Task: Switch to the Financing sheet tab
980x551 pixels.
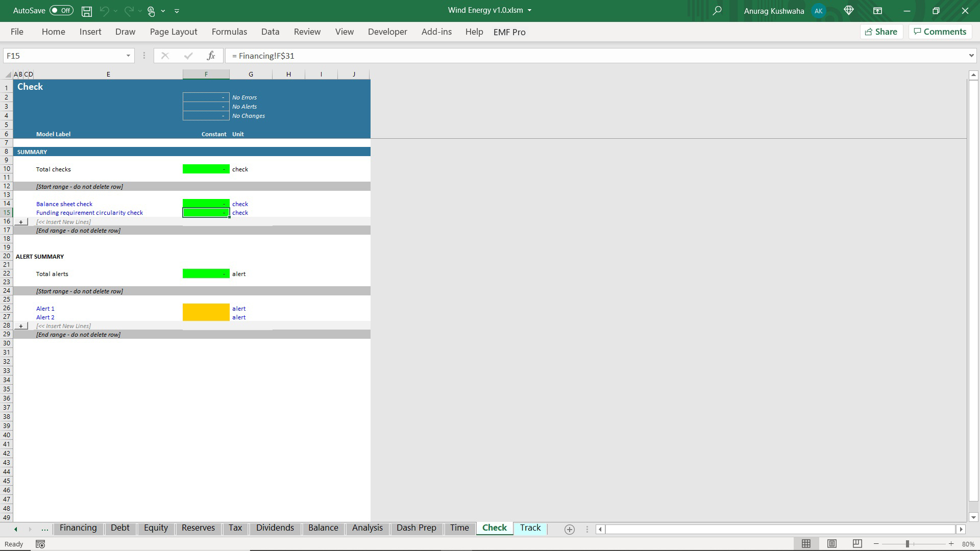Action: point(78,528)
